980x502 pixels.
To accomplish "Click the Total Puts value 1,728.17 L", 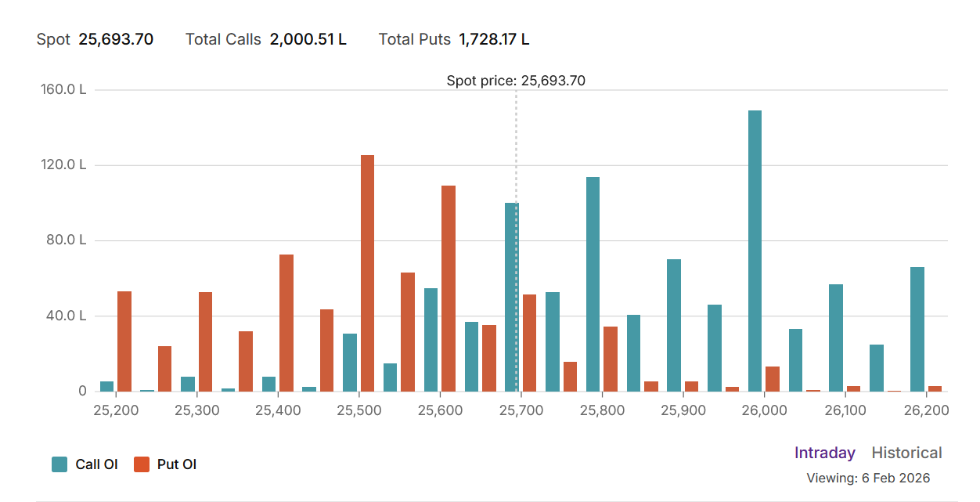I will pyautogui.click(x=494, y=39).
